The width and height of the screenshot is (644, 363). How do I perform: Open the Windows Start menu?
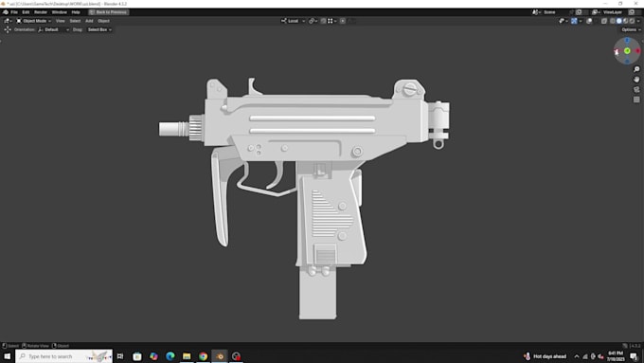tap(8, 356)
